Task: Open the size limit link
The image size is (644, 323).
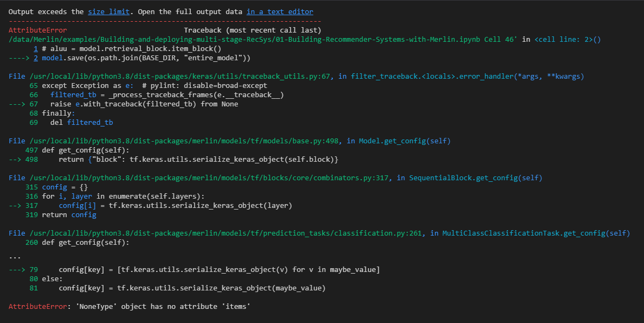Action: (x=108, y=11)
